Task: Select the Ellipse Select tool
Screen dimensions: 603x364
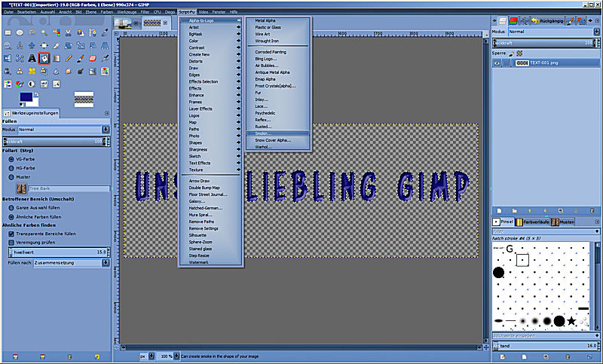Action: click(x=20, y=33)
